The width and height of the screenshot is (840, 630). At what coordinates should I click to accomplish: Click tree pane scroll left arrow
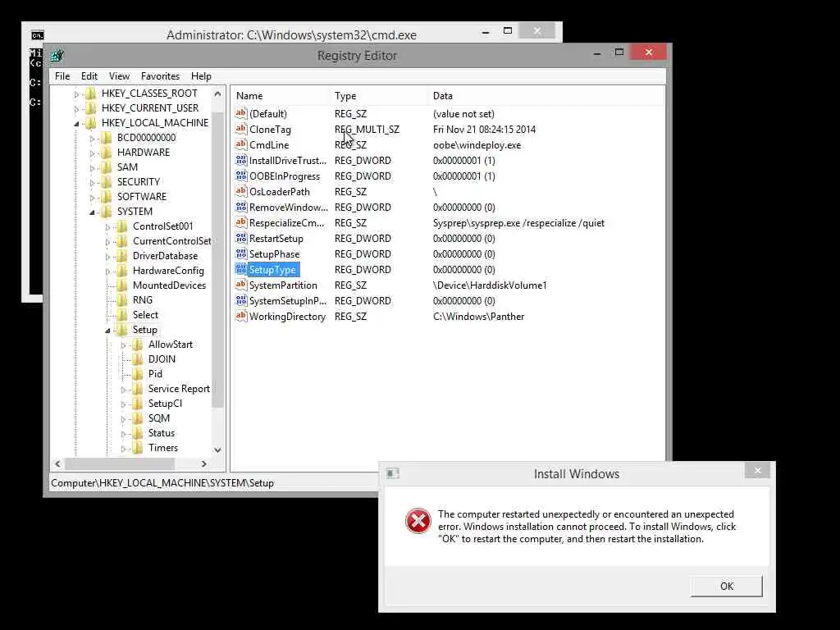[x=58, y=464]
